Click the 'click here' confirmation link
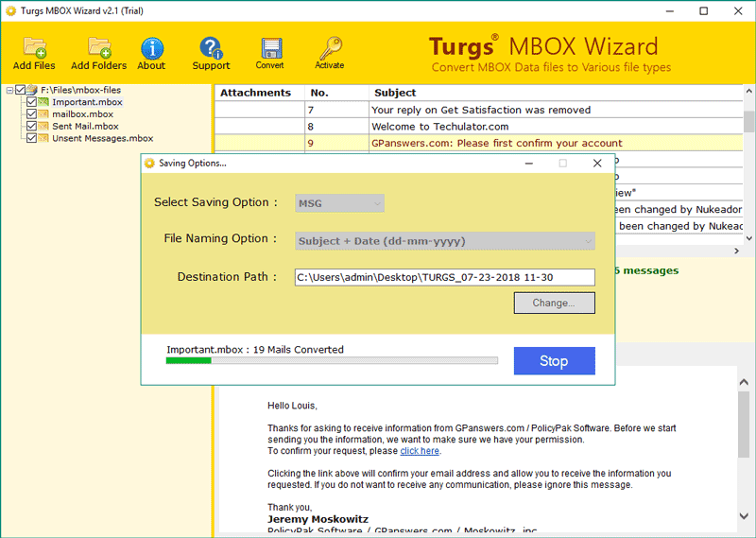This screenshot has width=756, height=538. point(420,451)
